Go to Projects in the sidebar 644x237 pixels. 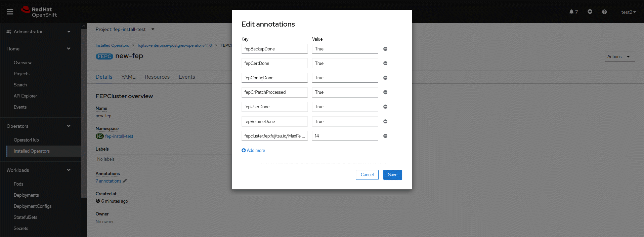(x=22, y=74)
